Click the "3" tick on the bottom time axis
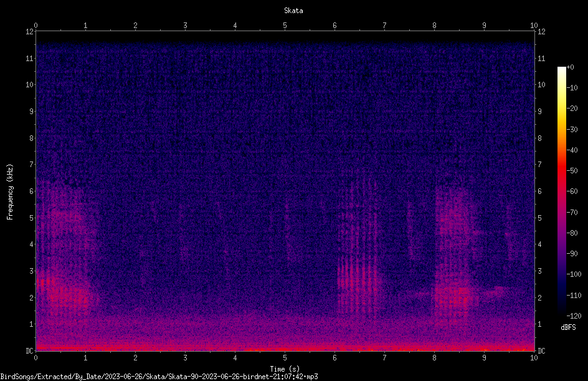The width and height of the screenshot is (588, 381). (x=185, y=358)
